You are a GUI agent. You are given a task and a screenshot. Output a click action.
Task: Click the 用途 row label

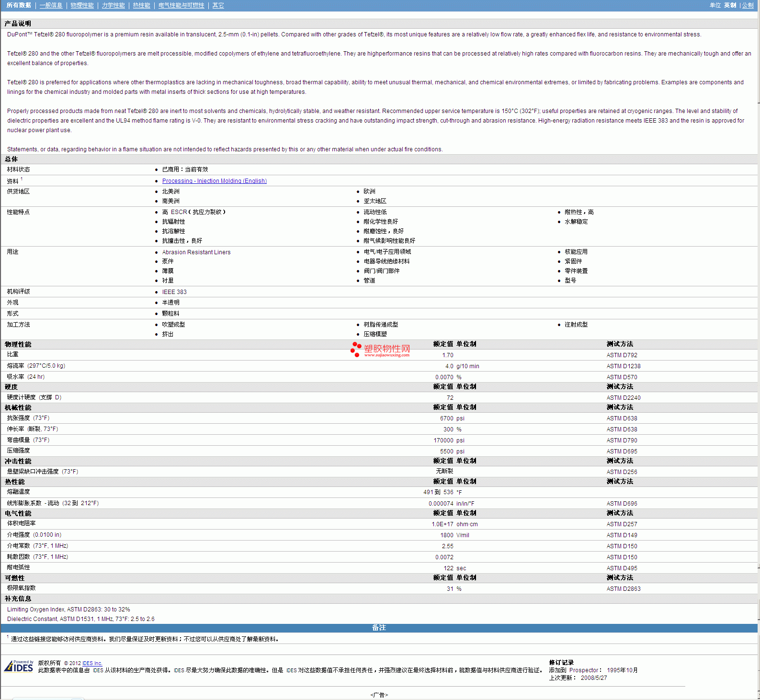tap(12, 252)
